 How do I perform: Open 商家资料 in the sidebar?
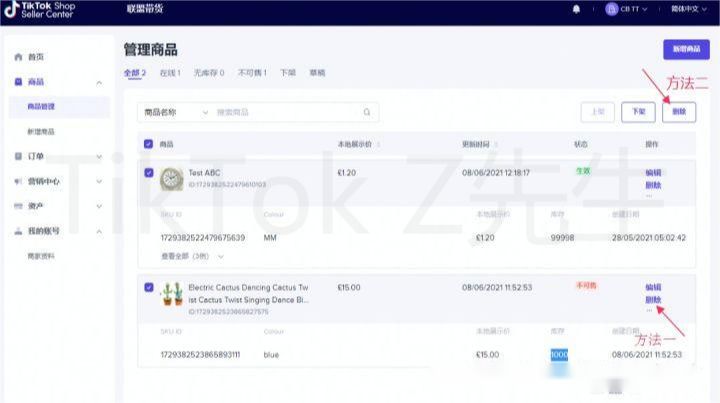tap(41, 256)
